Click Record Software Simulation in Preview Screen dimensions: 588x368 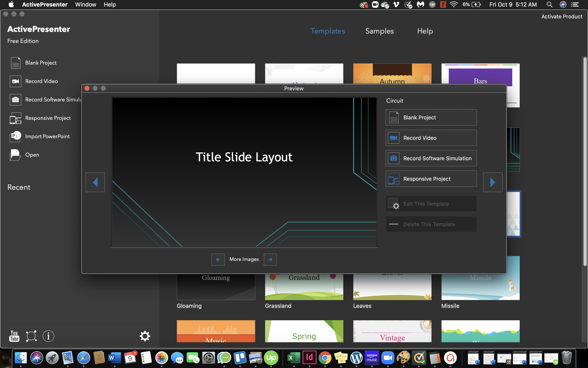(431, 158)
